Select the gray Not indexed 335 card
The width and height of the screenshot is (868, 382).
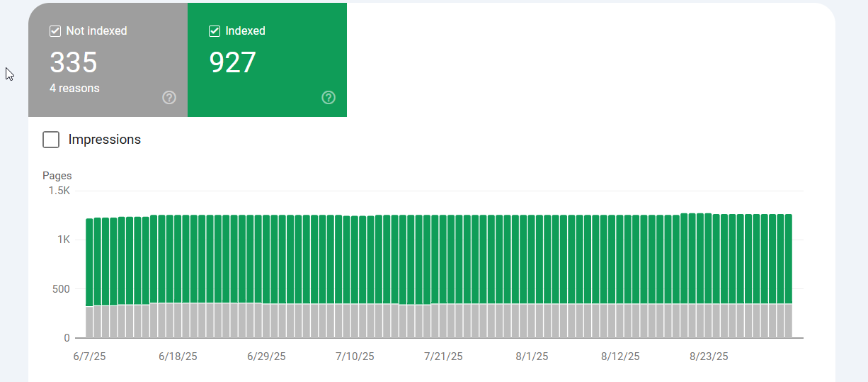click(x=108, y=60)
